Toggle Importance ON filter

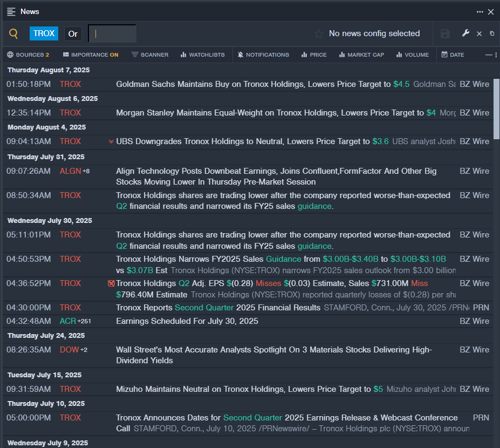(91, 55)
